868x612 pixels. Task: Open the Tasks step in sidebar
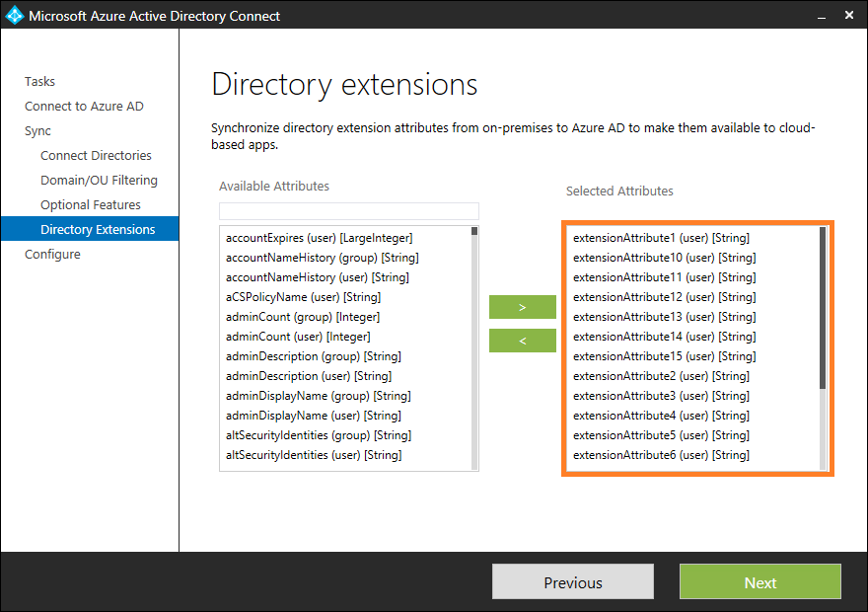(40, 82)
